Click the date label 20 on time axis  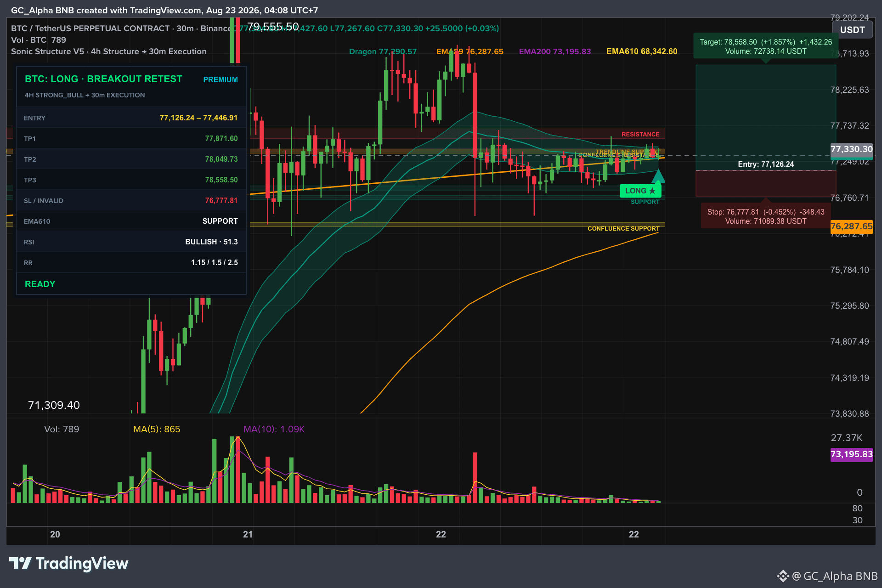55,534
